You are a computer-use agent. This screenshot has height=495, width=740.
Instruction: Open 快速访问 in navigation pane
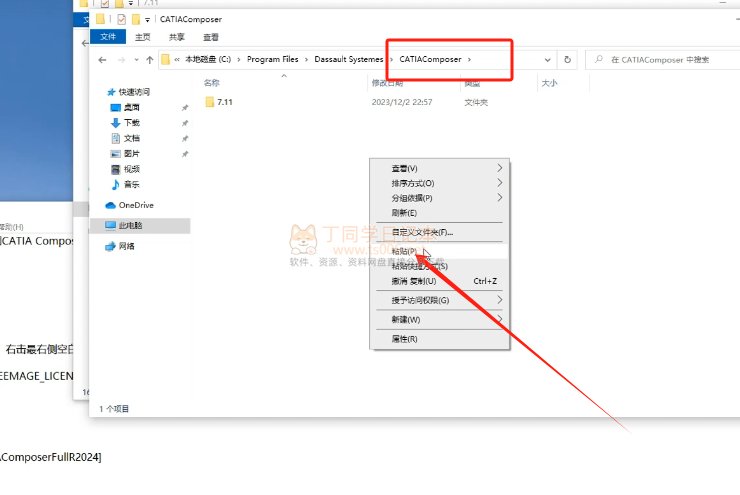129,92
